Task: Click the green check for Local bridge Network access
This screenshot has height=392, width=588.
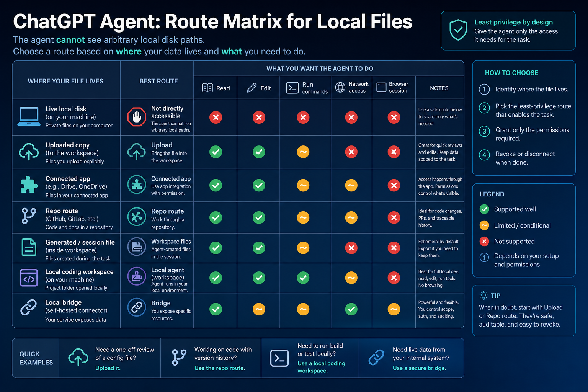Action: tap(351, 309)
